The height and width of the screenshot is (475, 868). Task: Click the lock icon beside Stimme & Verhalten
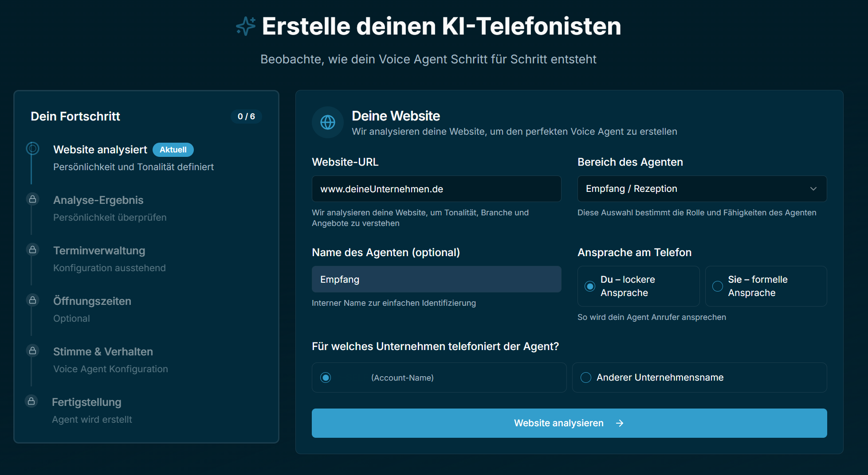pos(33,350)
